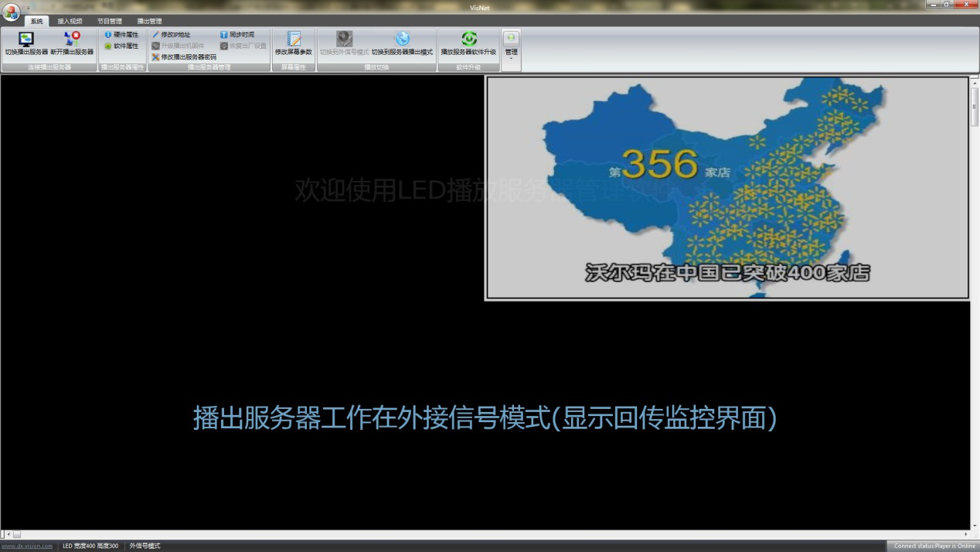Visit the www.dx-vision.com link
The image size is (980, 552).
coord(26,545)
